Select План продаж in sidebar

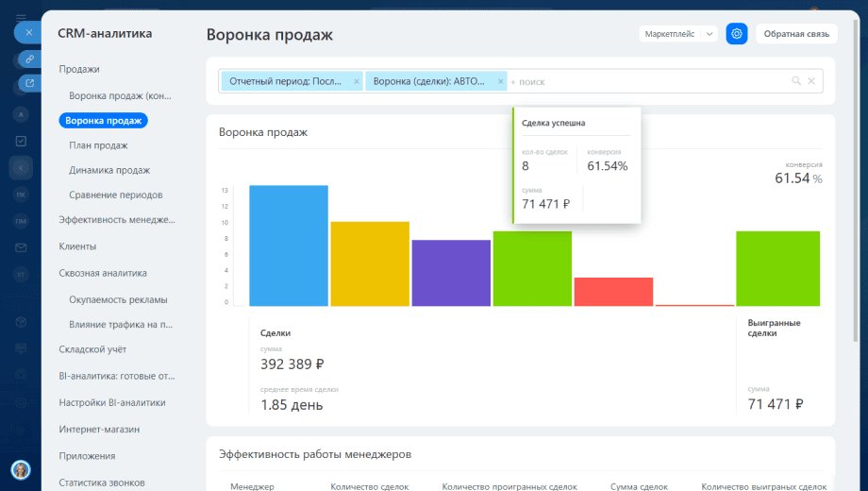[x=98, y=145]
